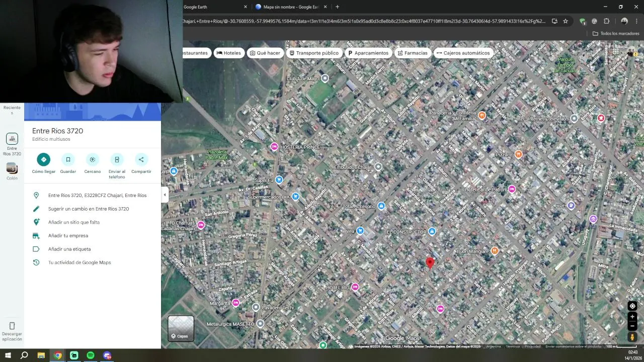This screenshot has width=644, height=362.
Task: Click Supermercados DIA marker
Action: pyautogui.click(x=296, y=197)
